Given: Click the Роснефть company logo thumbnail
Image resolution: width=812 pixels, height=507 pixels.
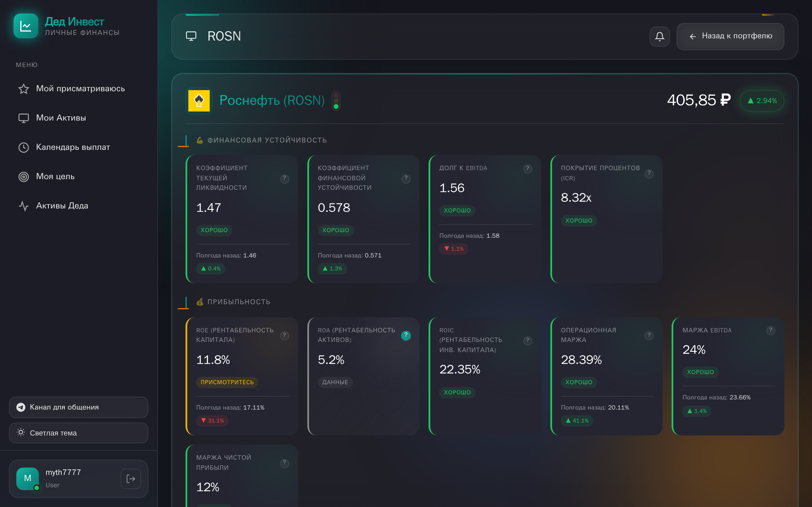Looking at the screenshot, I should tap(199, 101).
